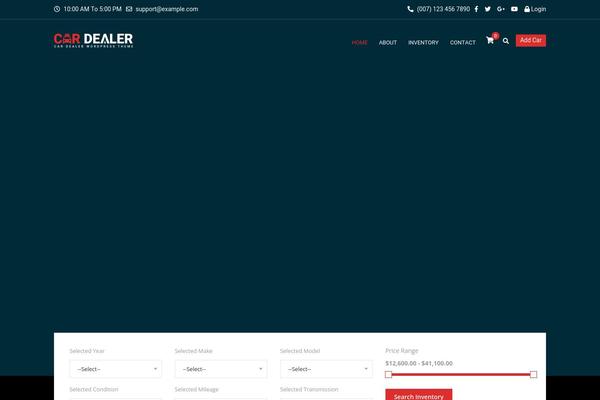
Task: Click the envelope icon beside email
Action: 129,9
